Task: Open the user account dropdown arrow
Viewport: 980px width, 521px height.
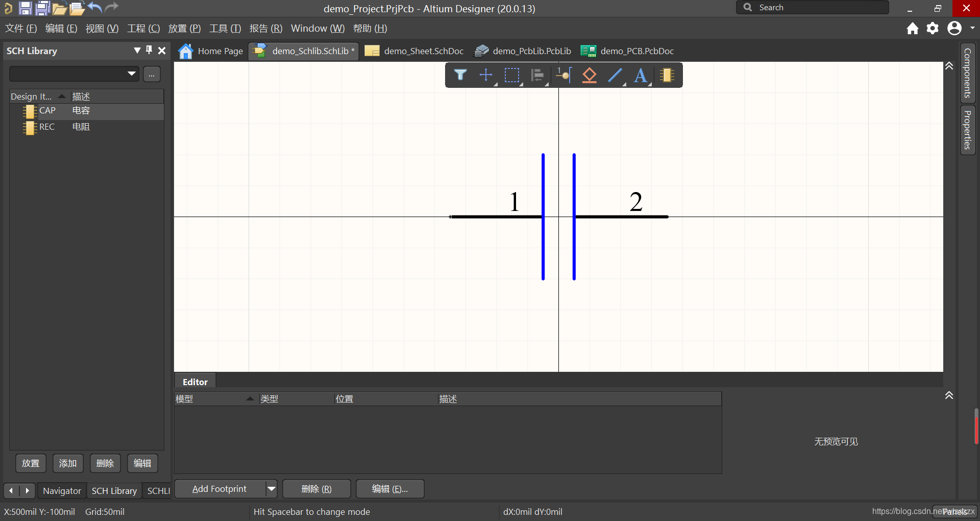Action: coord(972,28)
